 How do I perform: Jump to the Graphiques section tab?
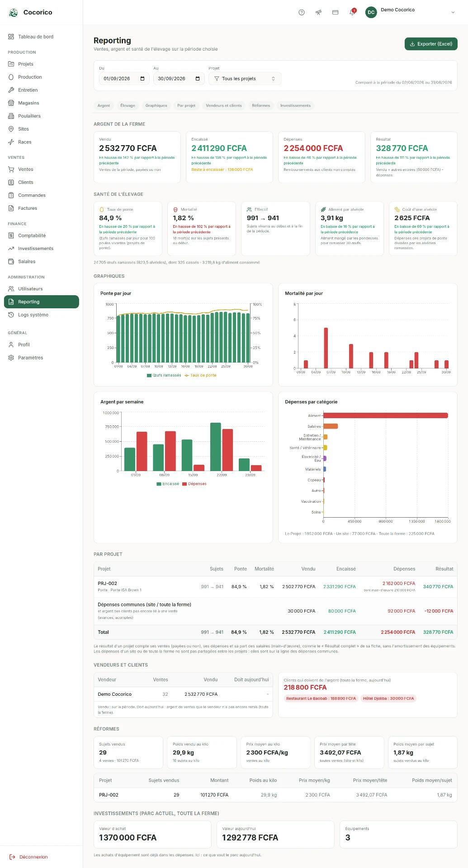click(156, 105)
